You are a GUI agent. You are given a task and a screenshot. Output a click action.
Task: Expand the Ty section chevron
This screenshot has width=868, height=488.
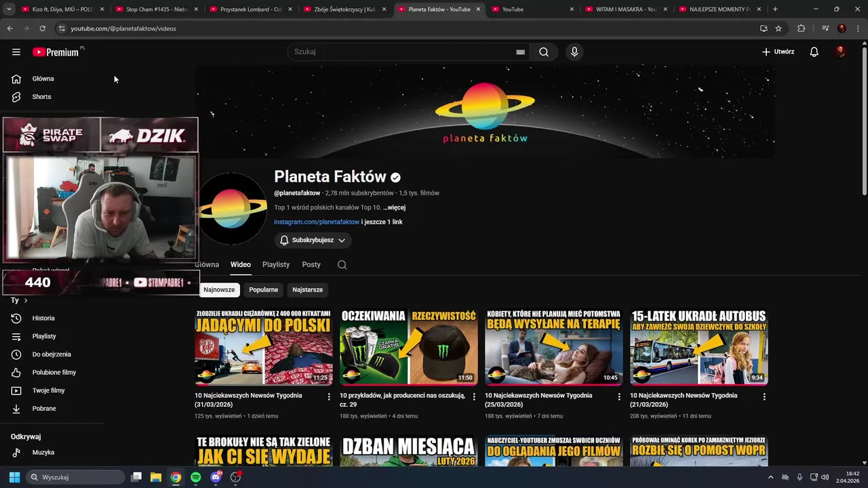[x=26, y=300]
